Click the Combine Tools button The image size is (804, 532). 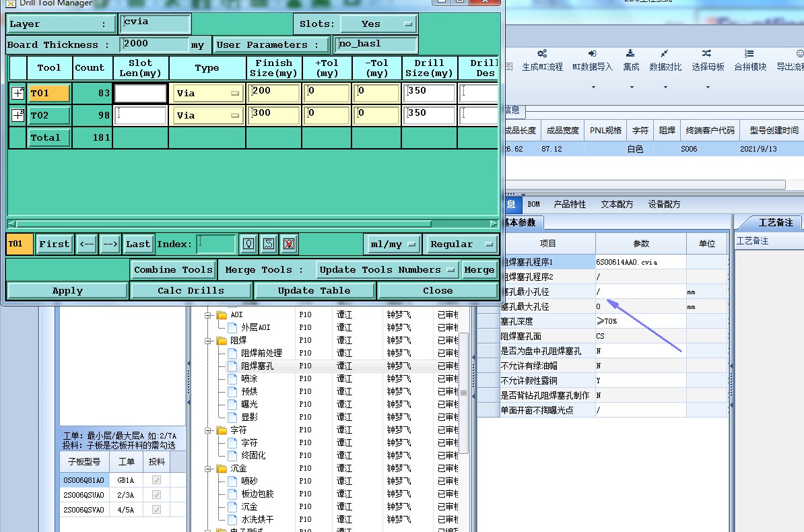(x=173, y=270)
